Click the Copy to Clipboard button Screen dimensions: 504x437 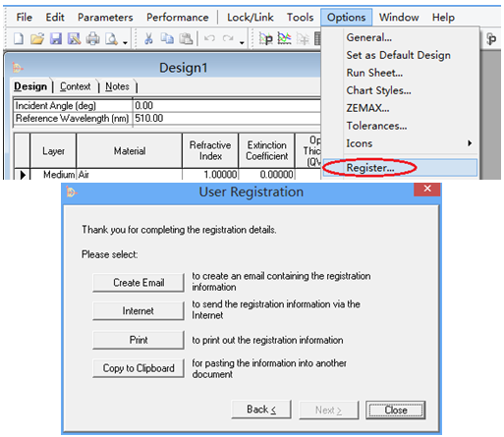click(x=139, y=368)
